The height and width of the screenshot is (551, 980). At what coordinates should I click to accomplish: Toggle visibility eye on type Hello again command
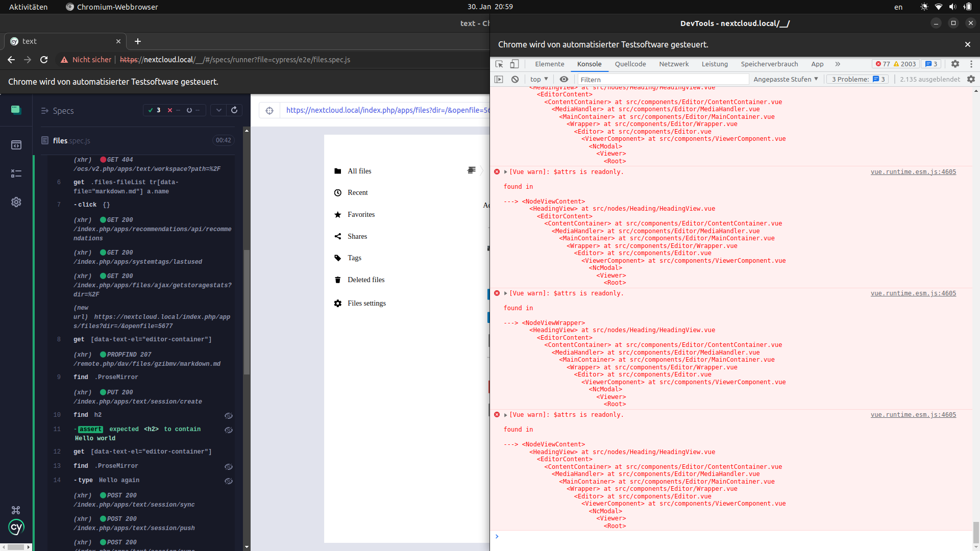229,481
